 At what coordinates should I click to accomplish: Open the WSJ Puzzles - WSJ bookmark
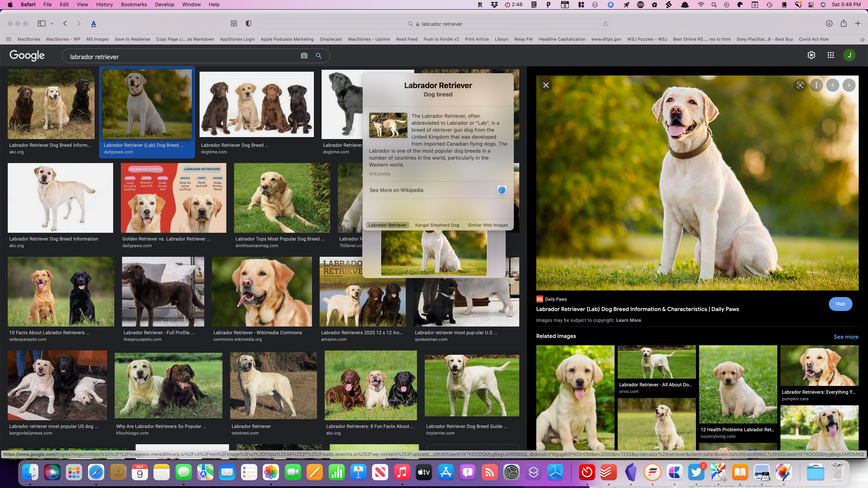tap(647, 39)
